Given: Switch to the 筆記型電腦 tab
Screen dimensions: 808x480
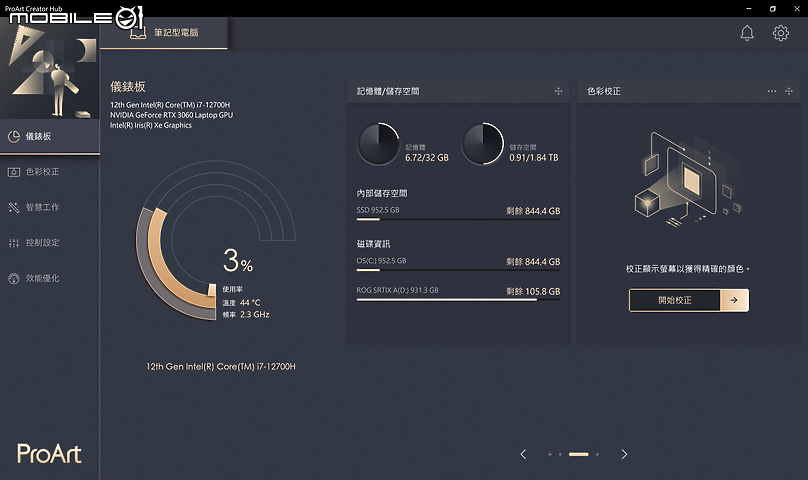Looking at the screenshot, I should (x=163, y=32).
